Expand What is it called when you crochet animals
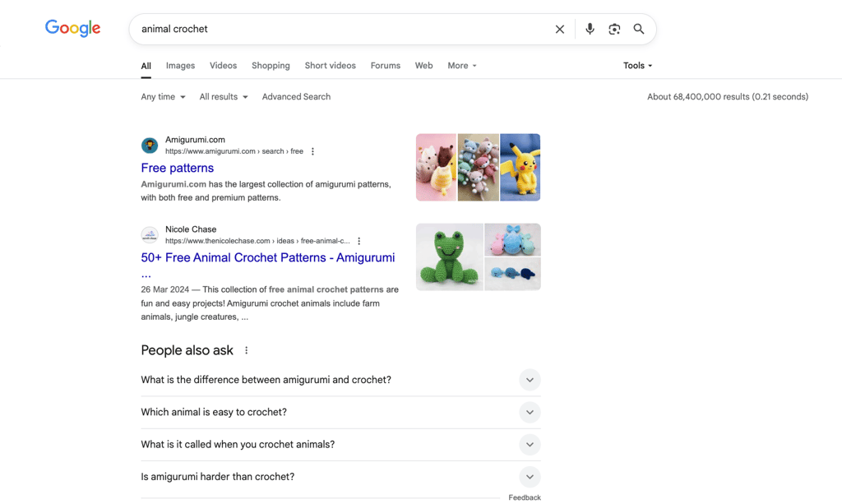The height and width of the screenshot is (504, 842). coord(340,445)
